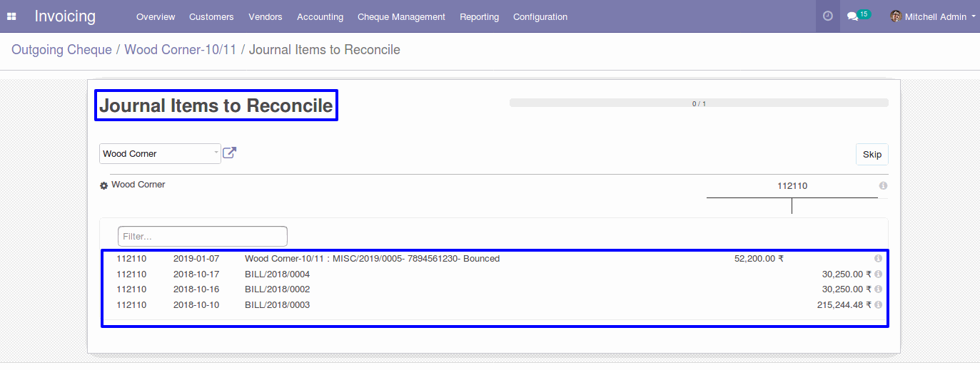Screen dimensions: 980x370
Task: Open Wood Corner partner external link icon
Action: 230,153
